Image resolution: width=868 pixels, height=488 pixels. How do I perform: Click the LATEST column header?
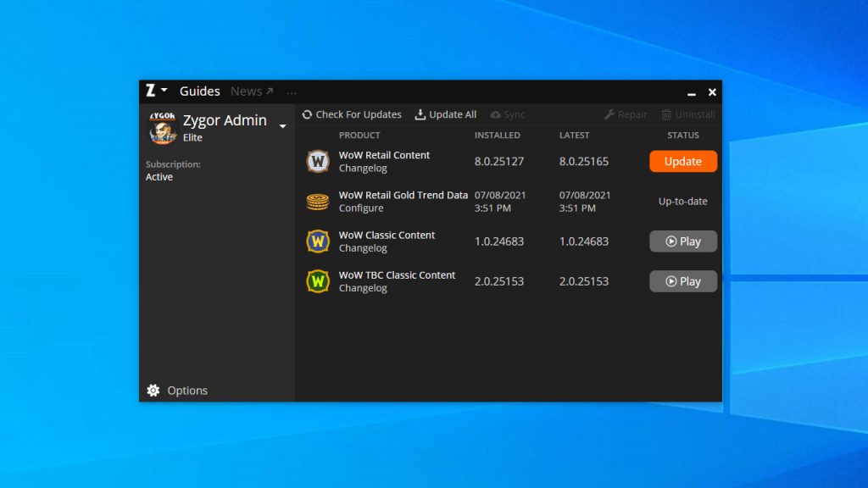[x=574, y=135]
